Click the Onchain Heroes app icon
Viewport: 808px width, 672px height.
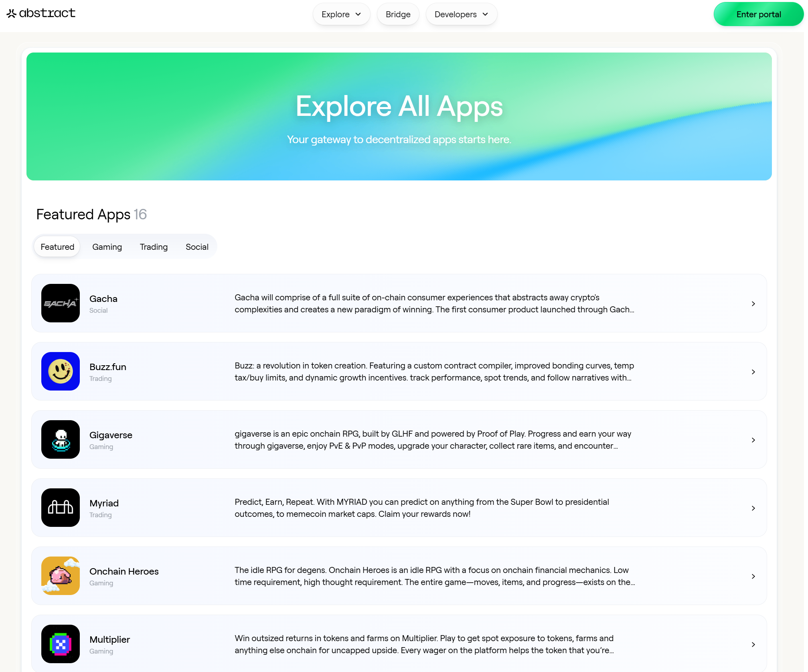61,576
